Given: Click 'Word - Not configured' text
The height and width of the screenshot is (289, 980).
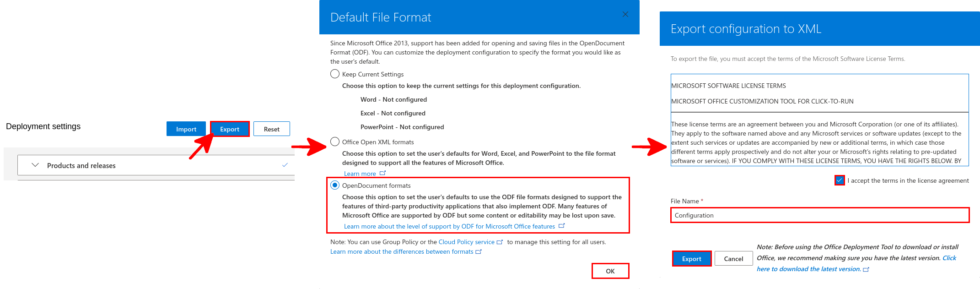Looking at the screenshot, I should (x=393, y=99).
